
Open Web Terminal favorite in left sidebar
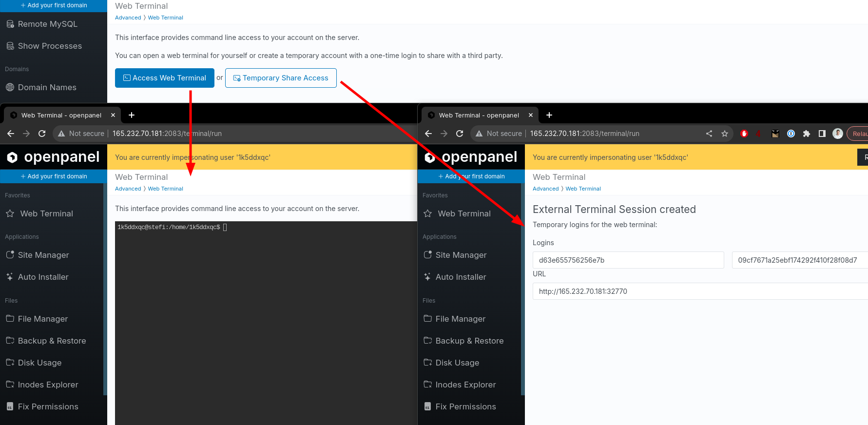39,213
